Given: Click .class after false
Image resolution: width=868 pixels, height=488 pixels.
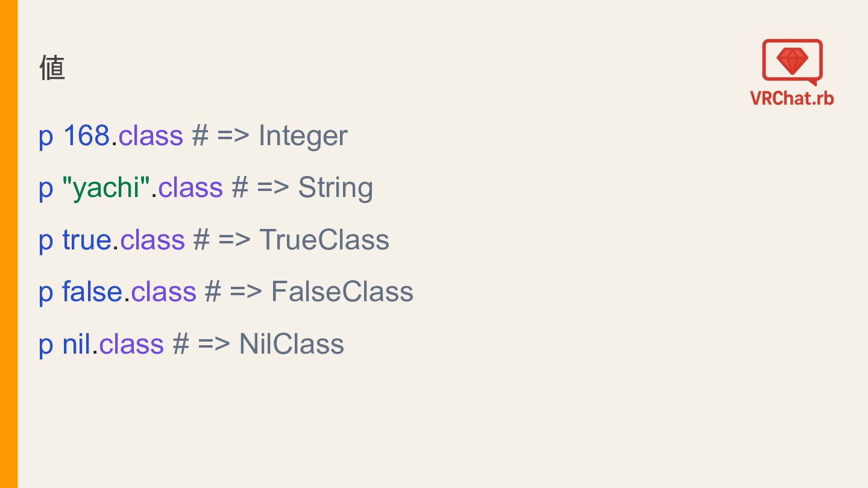Looking at the screenshot, I should (160, 292).
